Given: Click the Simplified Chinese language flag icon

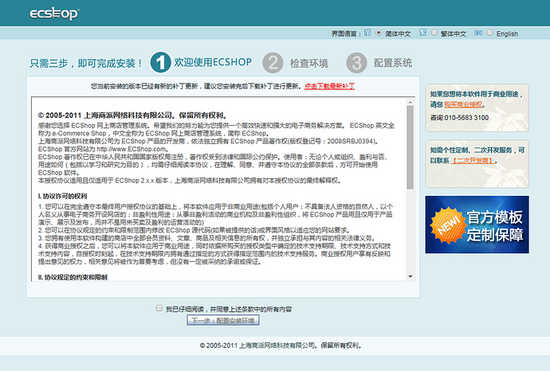Looking at the screenshot, I should 367,33.
